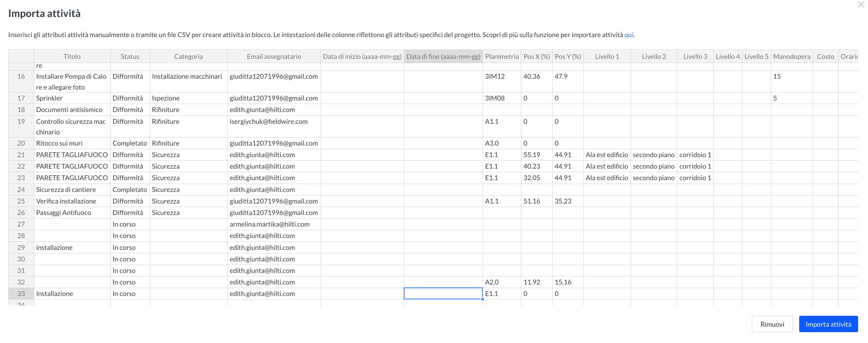The image size is (868, 343).
Task: Select the Livello 3 column header
Action: [695, 56]
